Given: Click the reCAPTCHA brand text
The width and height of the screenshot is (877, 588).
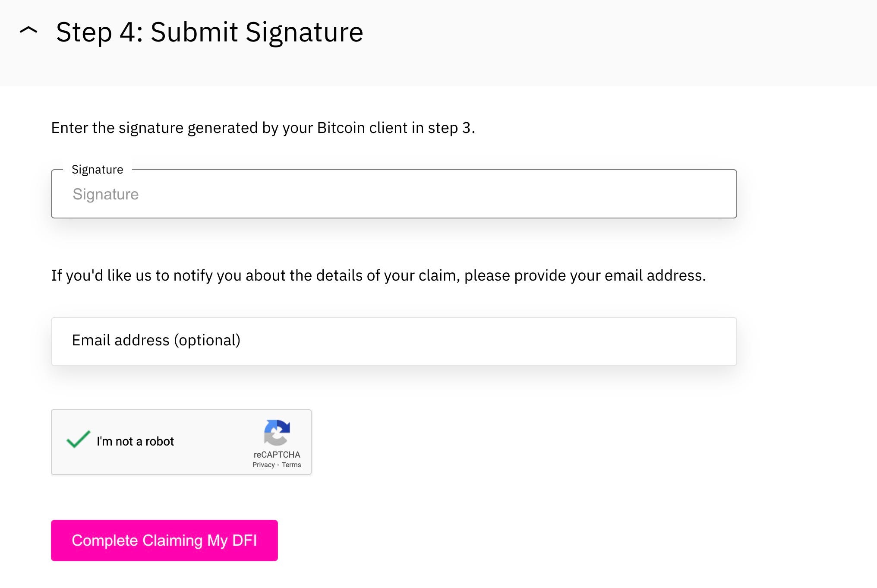Looking at the screenshot, I should click(277, 455).
